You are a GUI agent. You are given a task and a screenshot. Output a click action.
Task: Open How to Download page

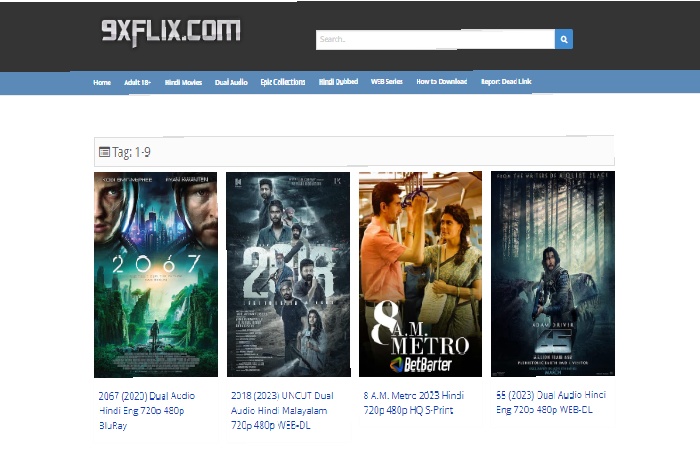(442, 82)
